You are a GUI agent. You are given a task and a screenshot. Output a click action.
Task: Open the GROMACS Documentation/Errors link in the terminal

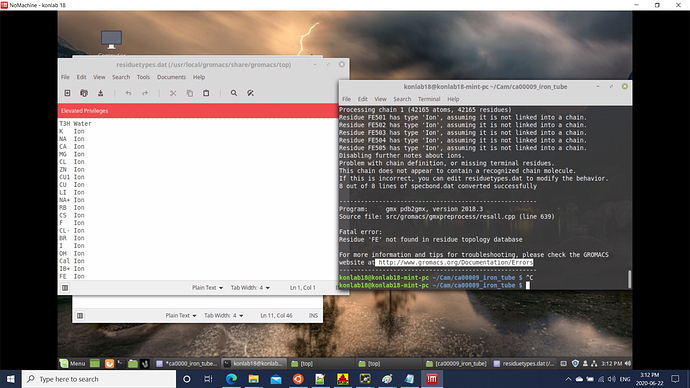pyautogui.click(x=455, y=263)
